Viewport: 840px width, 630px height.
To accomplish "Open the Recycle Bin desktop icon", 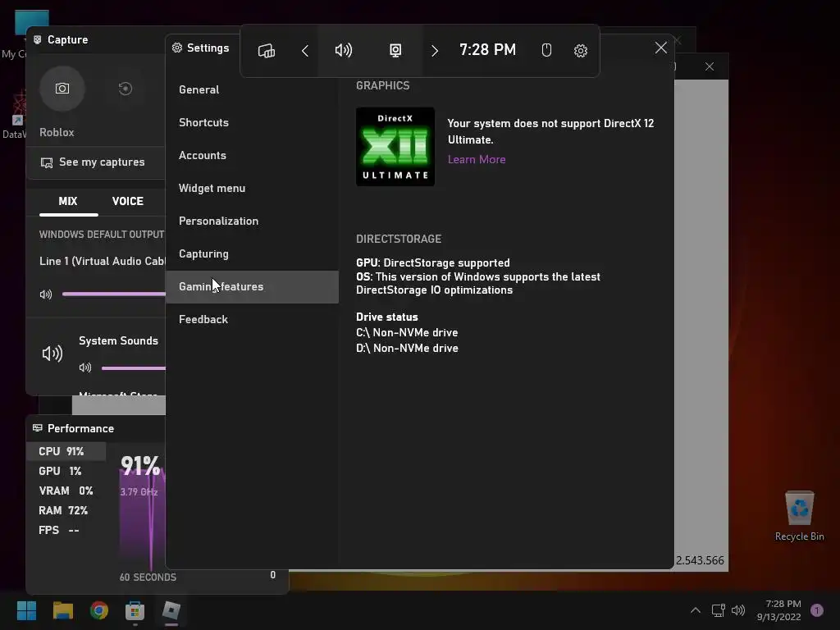I will pyautogui.click(x=799, y=516).
